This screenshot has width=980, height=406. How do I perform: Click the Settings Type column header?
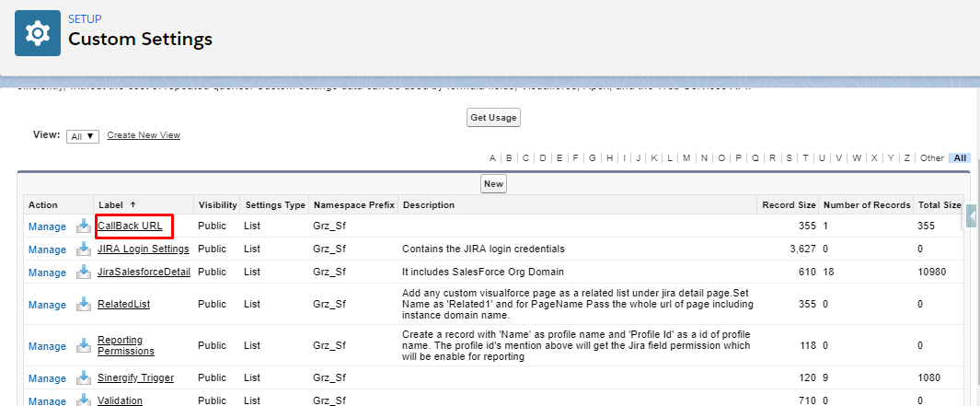[275, 204]
